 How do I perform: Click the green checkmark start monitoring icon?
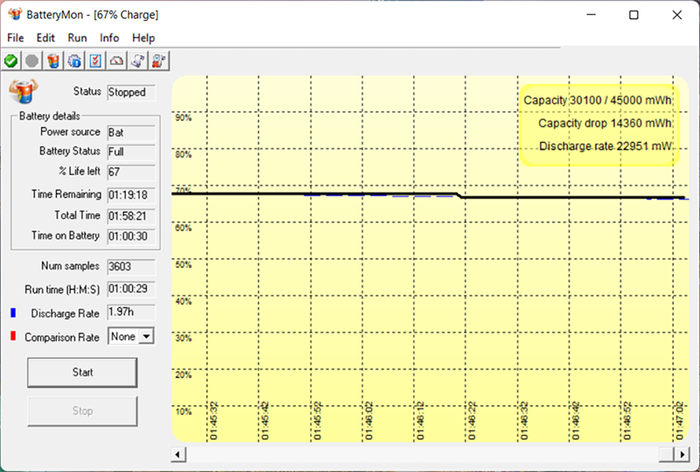click(x=11, y=61)
